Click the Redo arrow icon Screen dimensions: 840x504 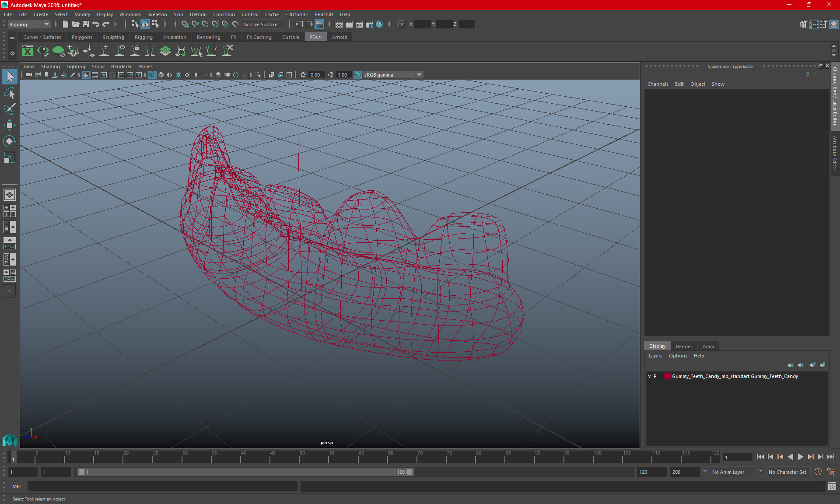106,24
